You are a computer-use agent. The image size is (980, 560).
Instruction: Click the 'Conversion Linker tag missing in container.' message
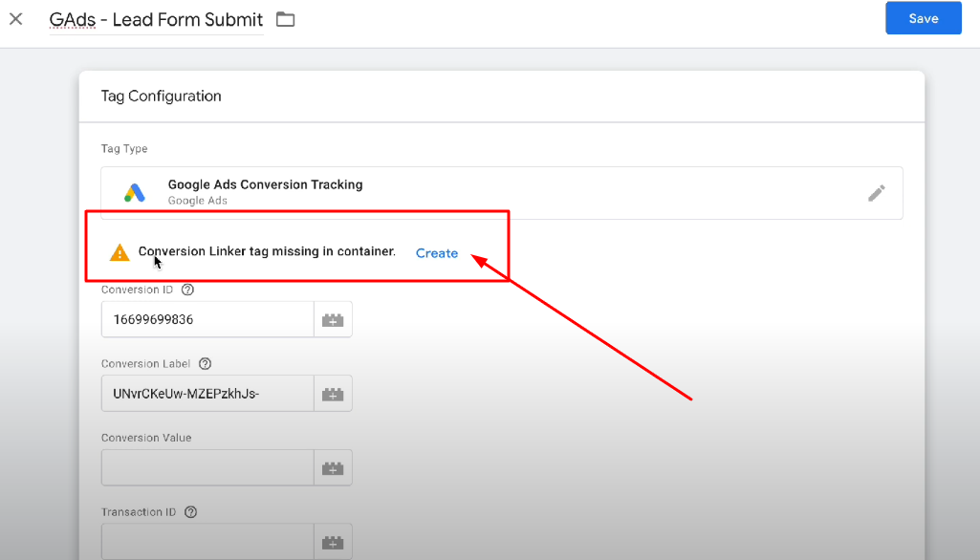pyautogui.click(x=267, y=251)
